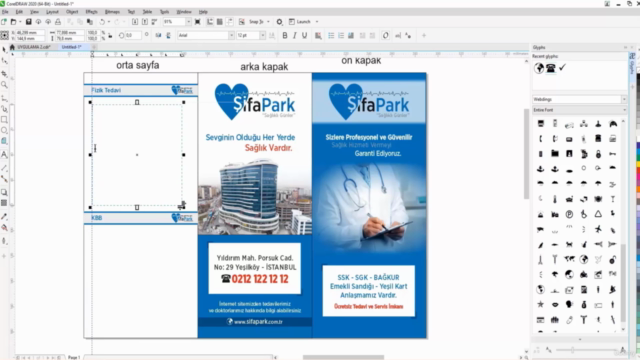Toggle Show grid icon

(220, 22)
